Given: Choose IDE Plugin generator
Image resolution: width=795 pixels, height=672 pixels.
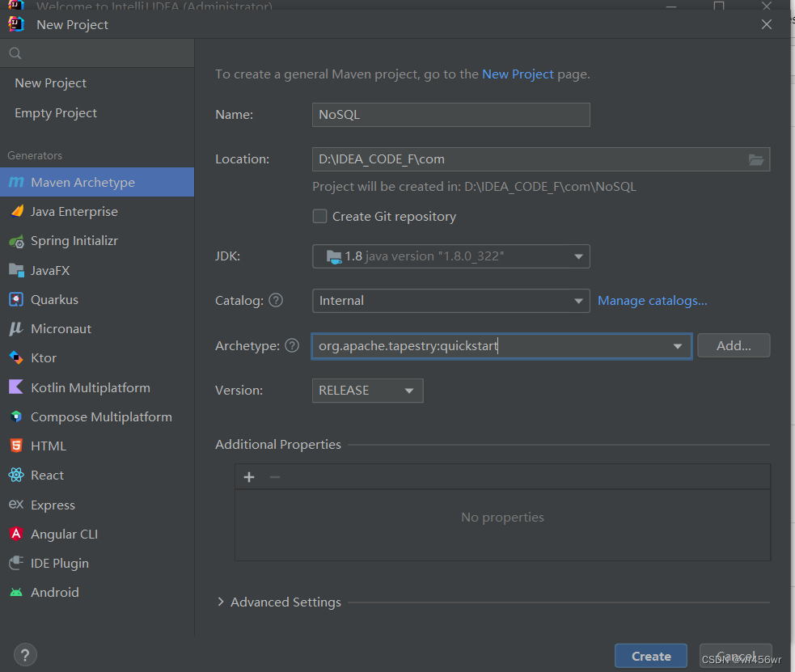Looking at the screenshot, I should coord(97,563).
